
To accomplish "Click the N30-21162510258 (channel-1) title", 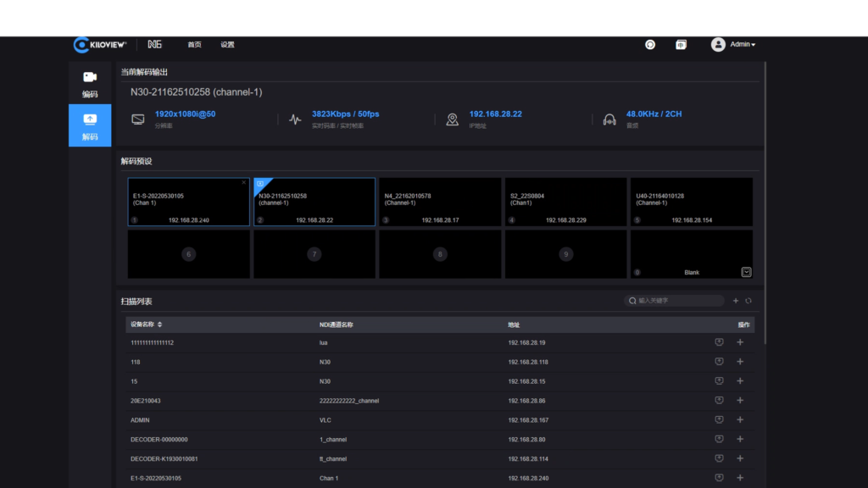I will 197,92.
